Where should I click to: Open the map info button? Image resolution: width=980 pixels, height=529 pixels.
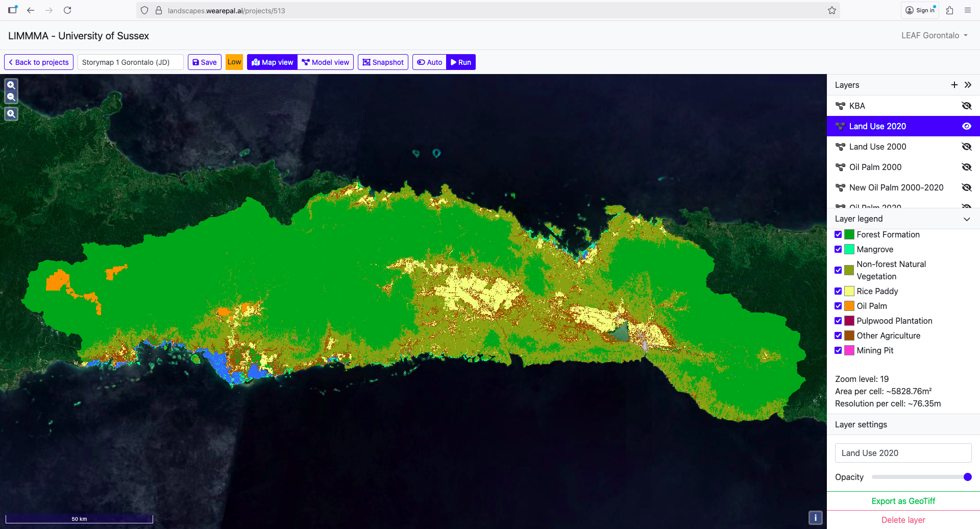coord(815,518)
